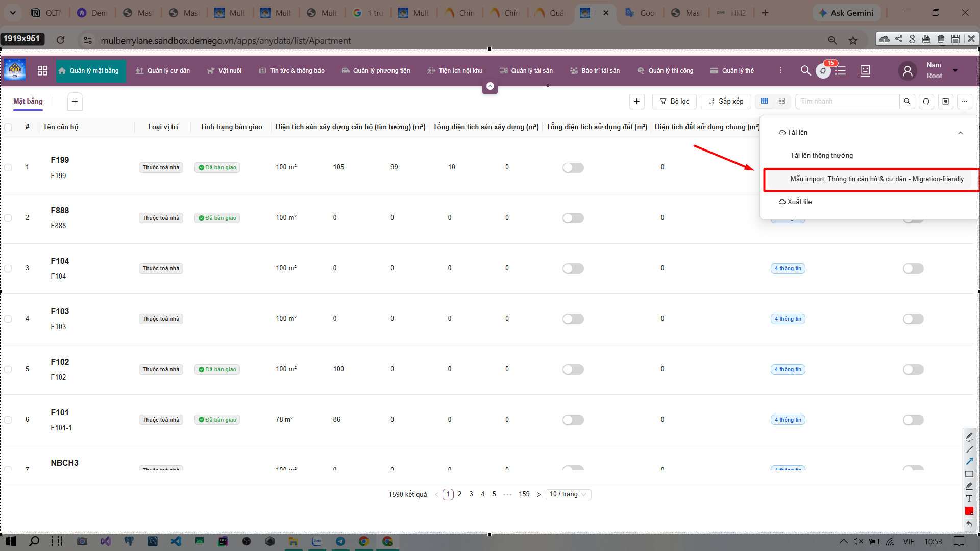Click the Ask Gemini button
The height and width of the screenshot is (551, 980).
click(846, 13)
